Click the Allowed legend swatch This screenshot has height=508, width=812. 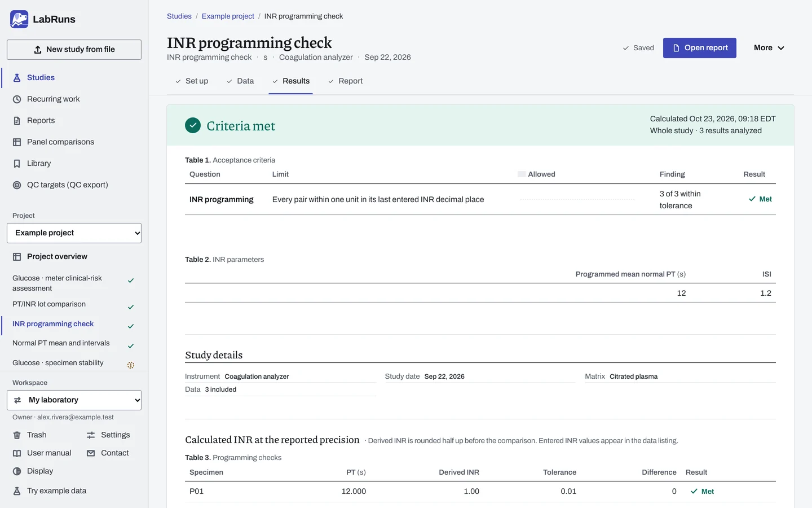click(x=522, y=174)
